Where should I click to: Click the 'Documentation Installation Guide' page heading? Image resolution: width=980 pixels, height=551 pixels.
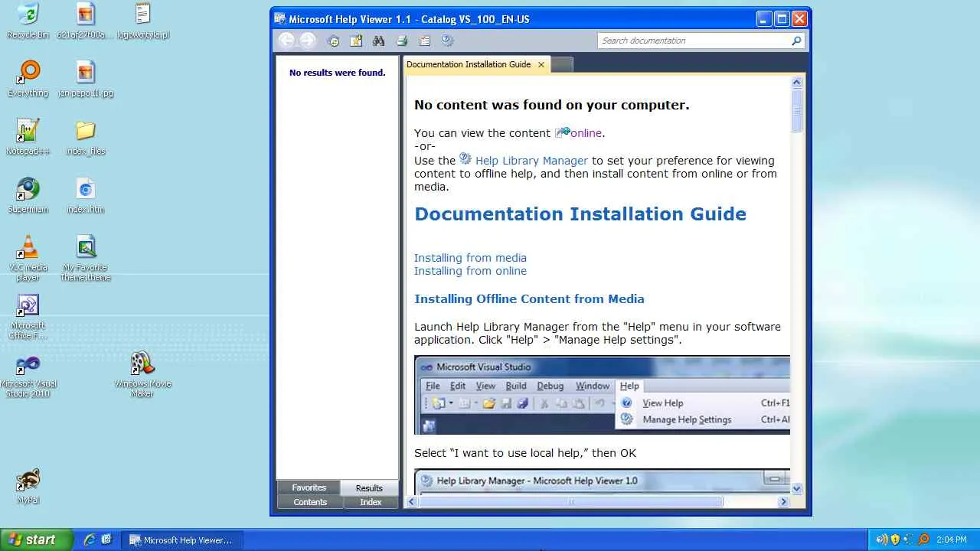point(580,214)
